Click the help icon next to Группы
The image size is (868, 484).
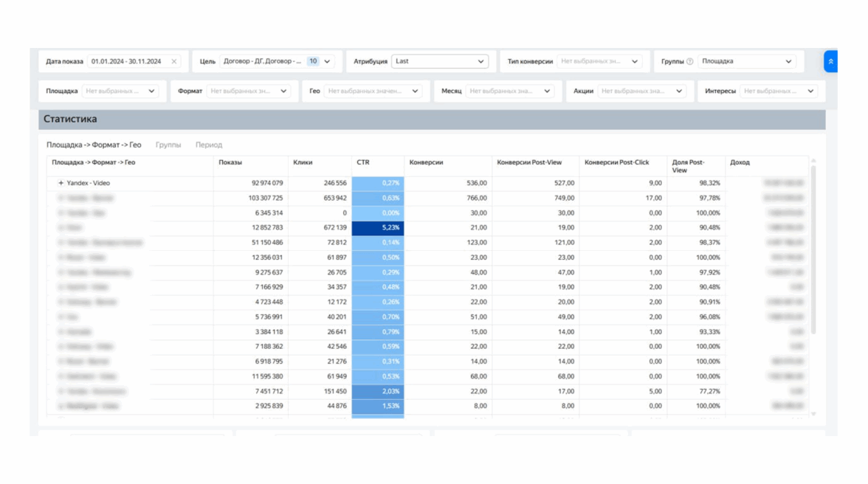pyautogui.click(x=690, y=62)
